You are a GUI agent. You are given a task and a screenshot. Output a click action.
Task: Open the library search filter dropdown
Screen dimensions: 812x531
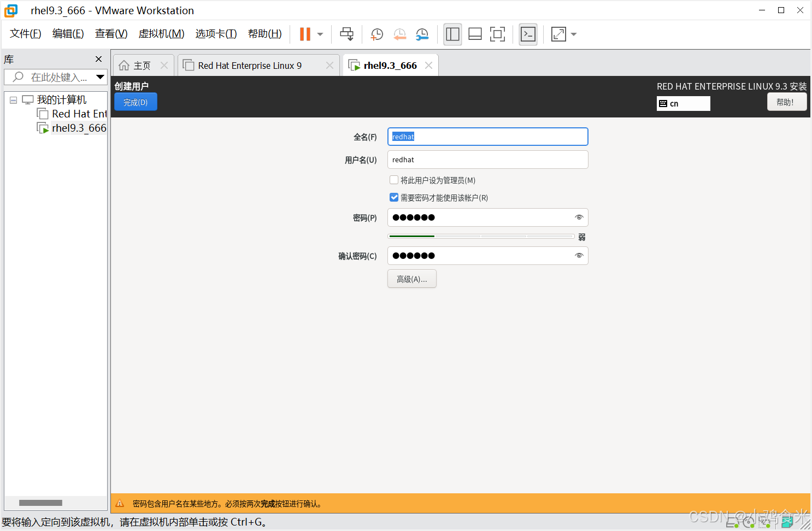tap(101, 77)
